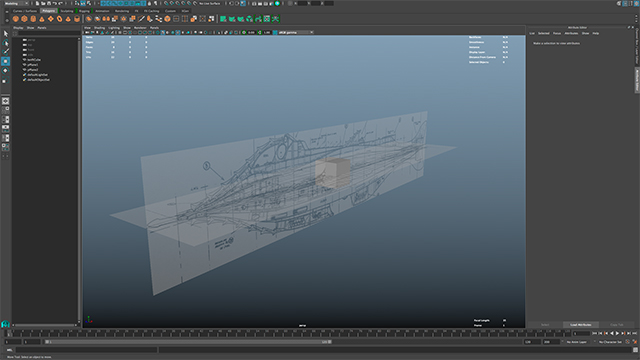Click the Undo arrow icon
The width and height of the screenshot is (640, 360).
click(x=55, y=3)
